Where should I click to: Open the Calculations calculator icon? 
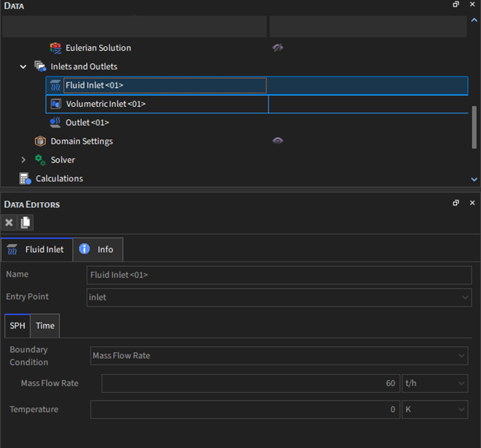click(x=25, y=179)
